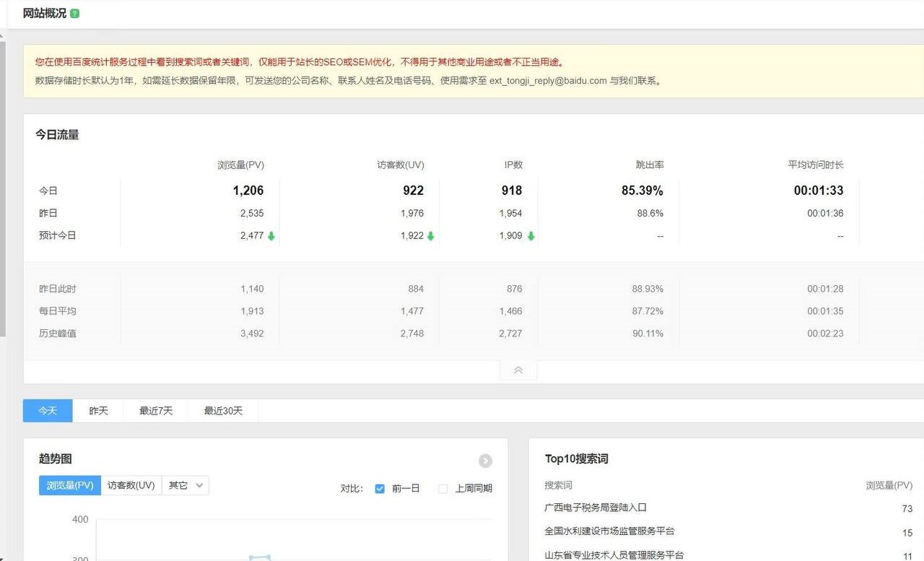Click the green help icon beside 网站概况
The image size is (924, 561).
(75, 14)
